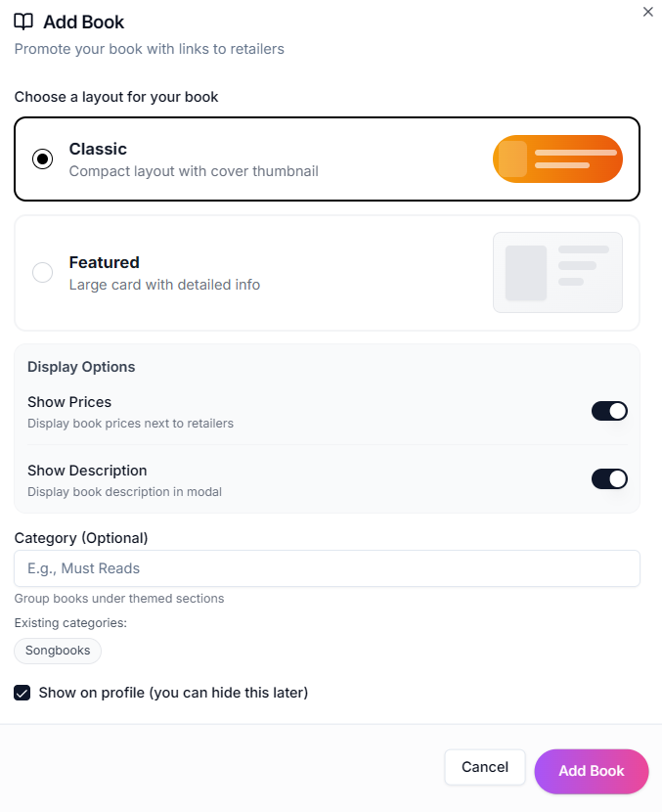Viewport: 662px width, 812px height.
Task: Click the gray Featured layout preview thumbnail
Action: click(x=557, y=272)
